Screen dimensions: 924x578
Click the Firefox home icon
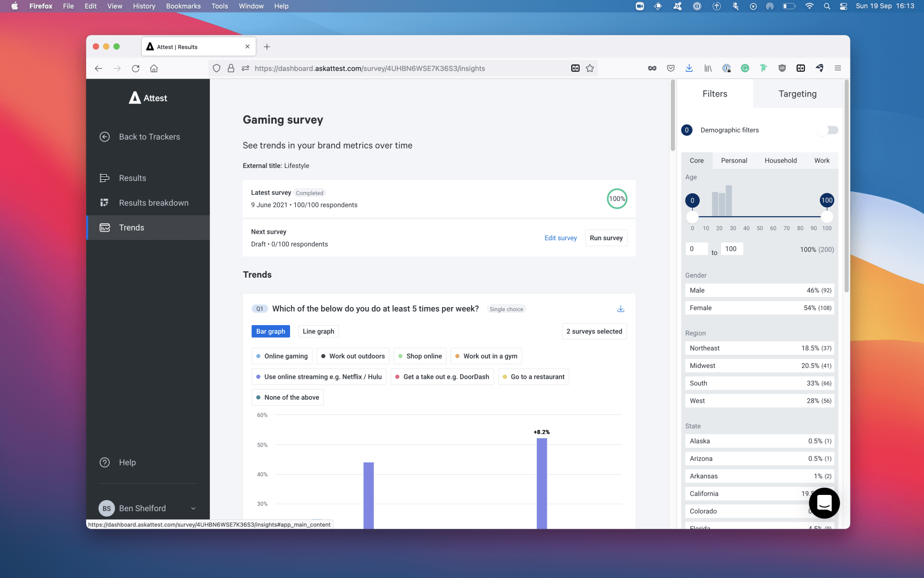pos(154,68)
